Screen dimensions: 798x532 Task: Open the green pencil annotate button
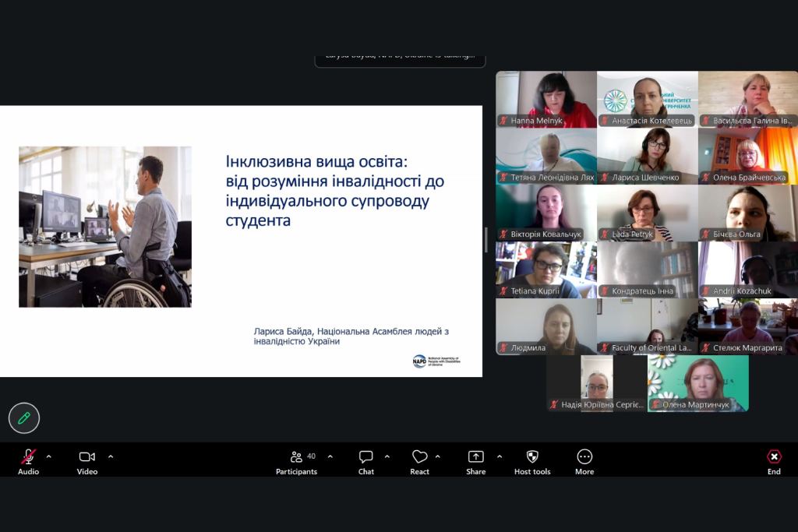pyautogui.click(x=24, y=418)
